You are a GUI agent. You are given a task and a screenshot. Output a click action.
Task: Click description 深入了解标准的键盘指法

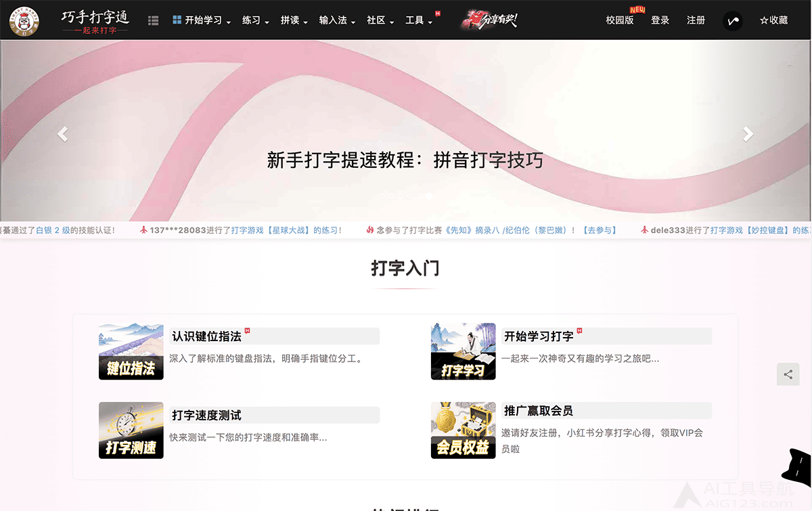[267, 359]
